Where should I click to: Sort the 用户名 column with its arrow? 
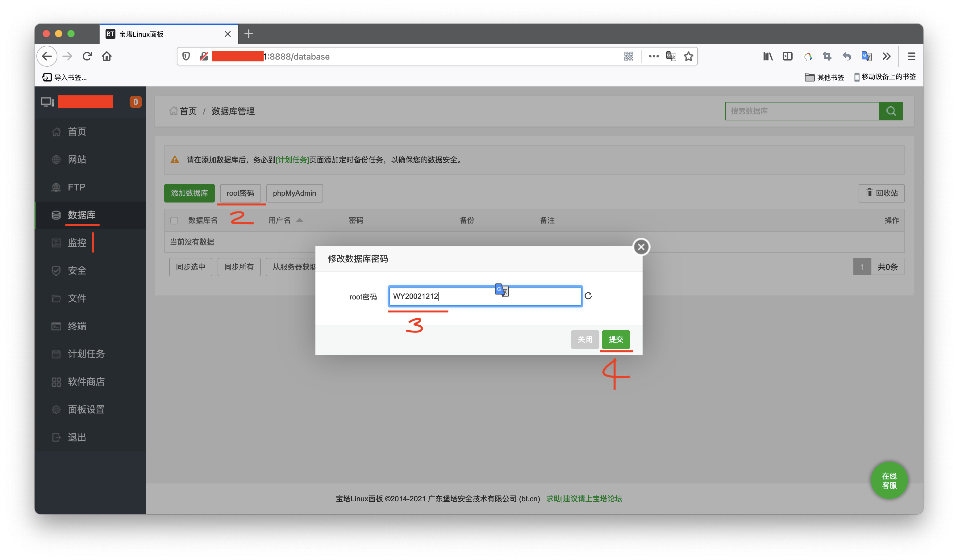click(x=300, y=220)
